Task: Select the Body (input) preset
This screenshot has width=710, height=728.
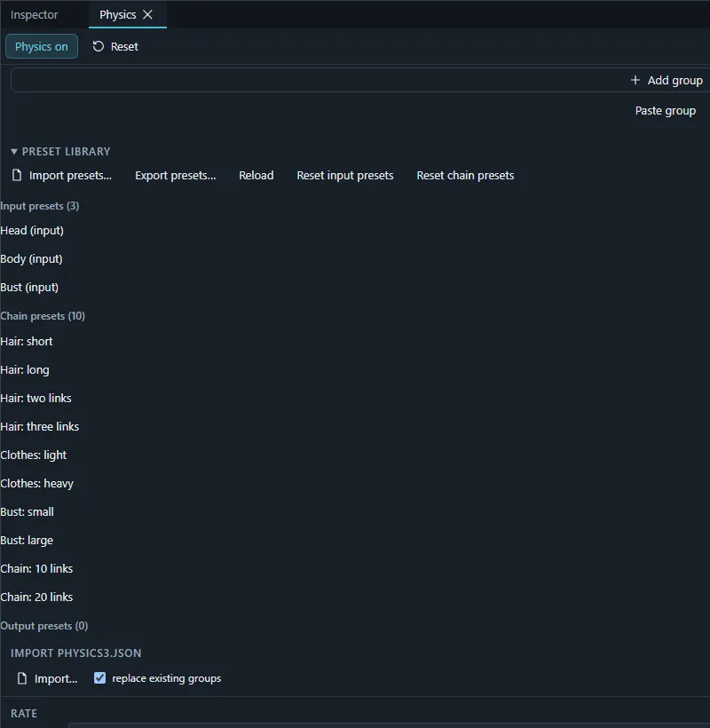Action: tap(31, 258)
